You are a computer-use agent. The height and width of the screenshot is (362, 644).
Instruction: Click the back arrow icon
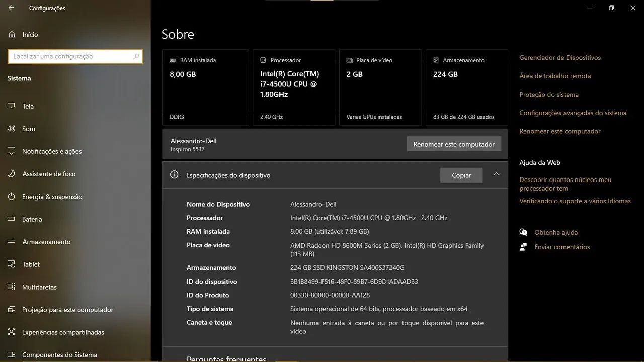click(11, 8)
